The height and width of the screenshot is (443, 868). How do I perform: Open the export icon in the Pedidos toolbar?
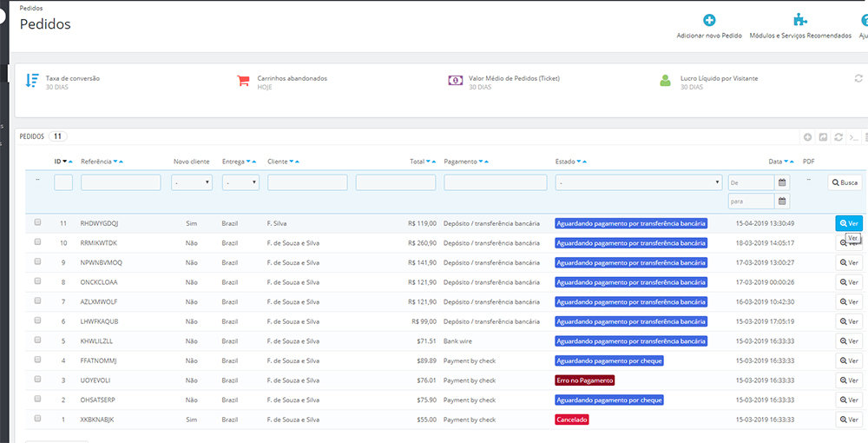point(823,137)
